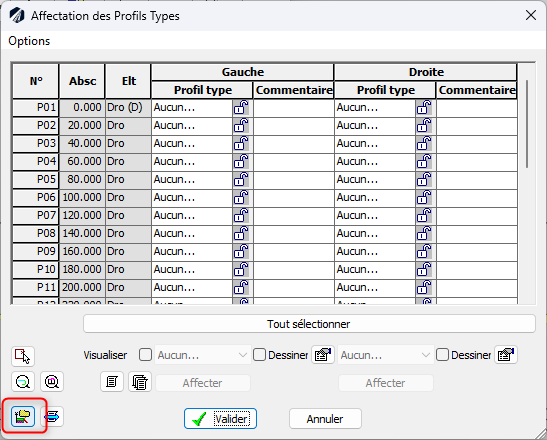The height and width of the screenshot is (440, 547).
Task: Toggle the padlock on P05 right profile
Action: [x=424, y=180]
